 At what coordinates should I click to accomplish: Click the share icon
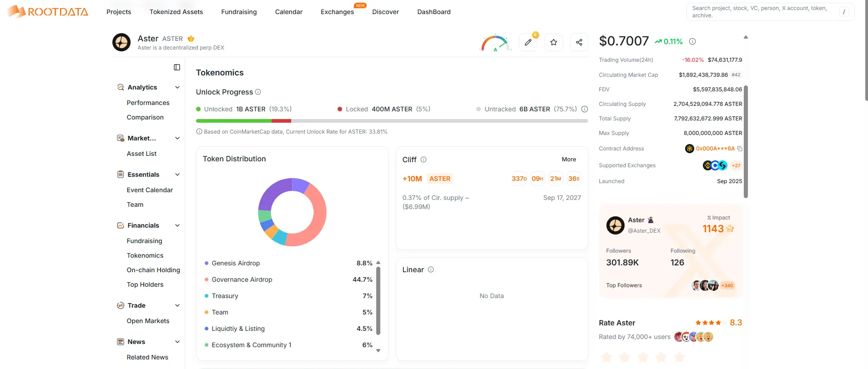pos(579,42)
